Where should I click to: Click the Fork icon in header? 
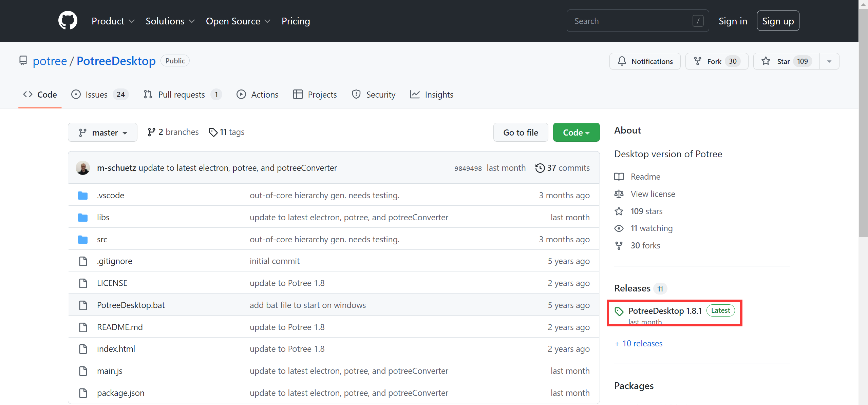click(x=697, y=61)
